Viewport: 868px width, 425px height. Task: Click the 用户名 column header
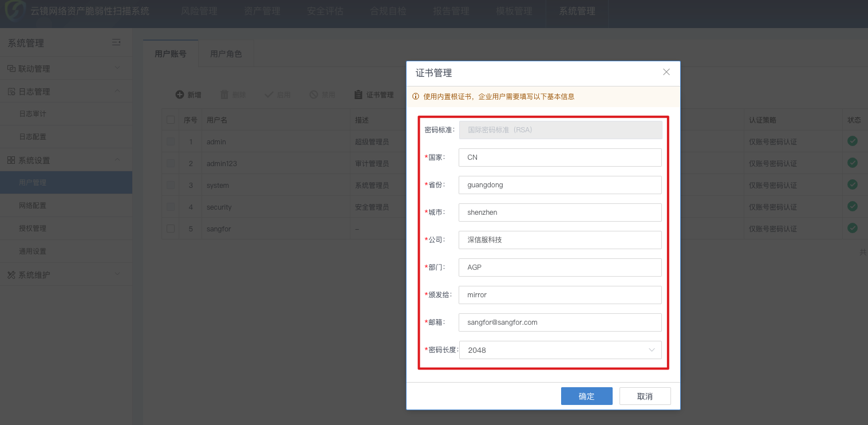click(x=217, y=120)
